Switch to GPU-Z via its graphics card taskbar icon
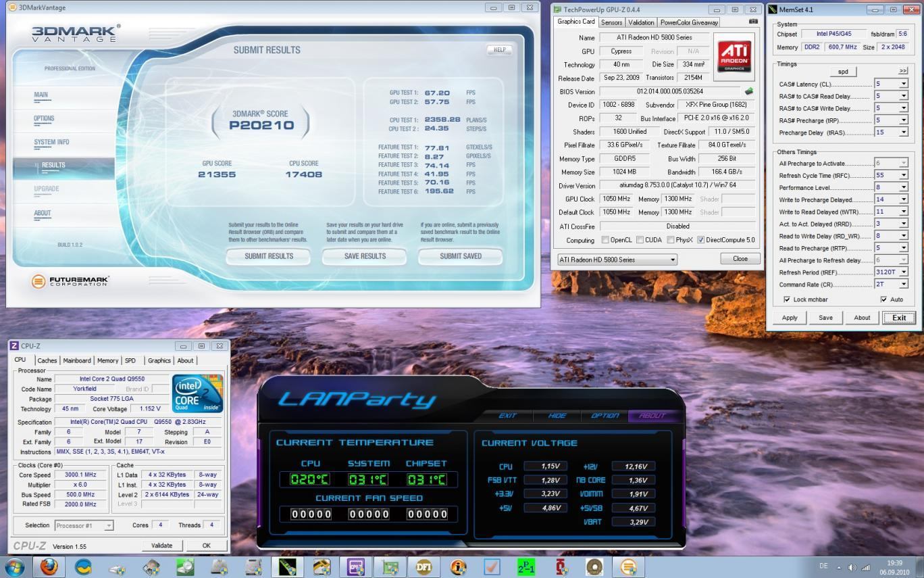Image resolution: width=924 pixels, height=578 pixels. 390,567
